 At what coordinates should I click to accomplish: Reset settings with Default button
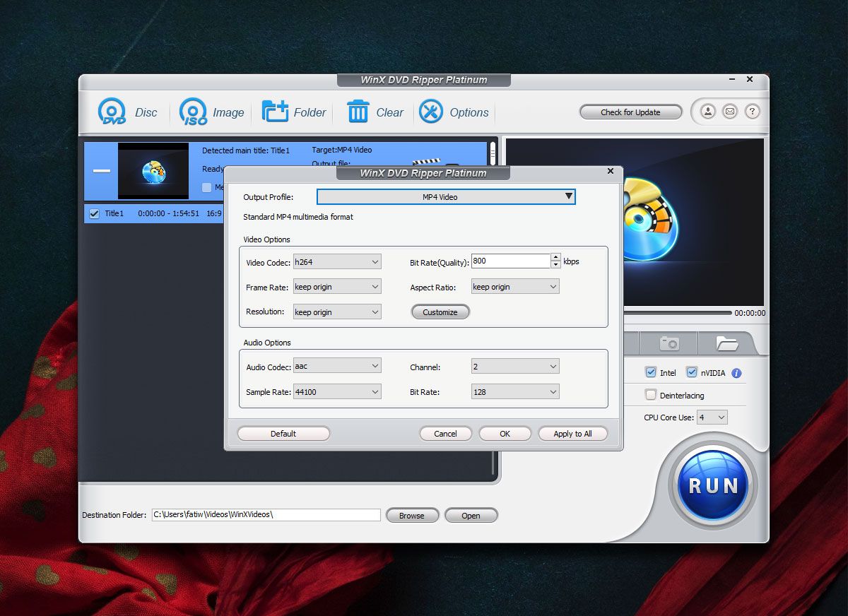[283, 434]
